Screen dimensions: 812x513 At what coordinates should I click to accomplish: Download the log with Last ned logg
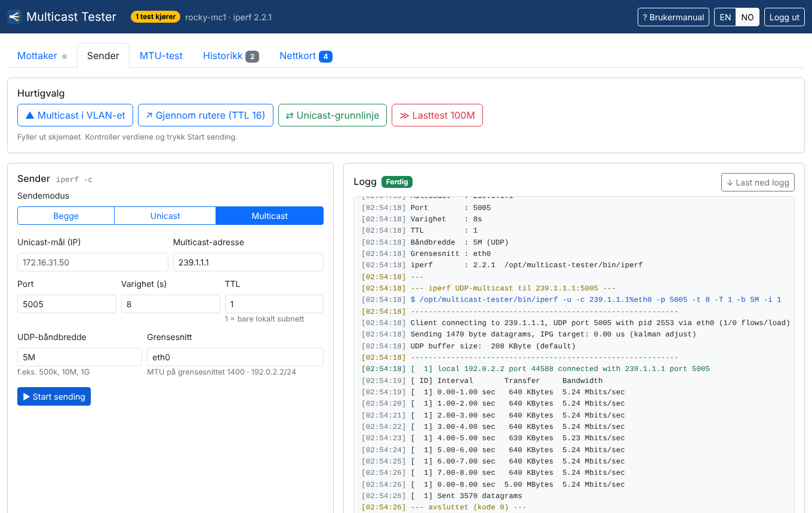coord(758,183)
